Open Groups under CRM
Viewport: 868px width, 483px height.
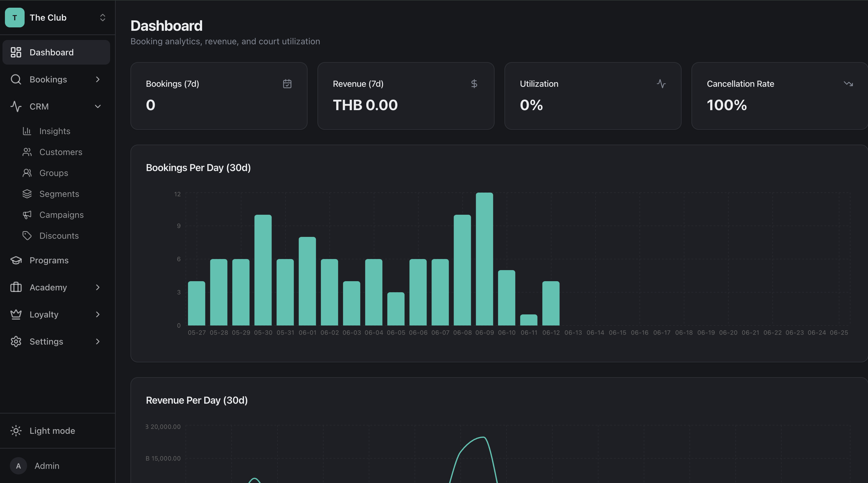54,173
